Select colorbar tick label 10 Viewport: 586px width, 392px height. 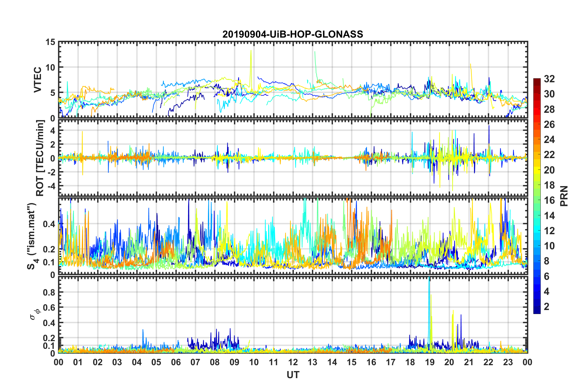549,246
